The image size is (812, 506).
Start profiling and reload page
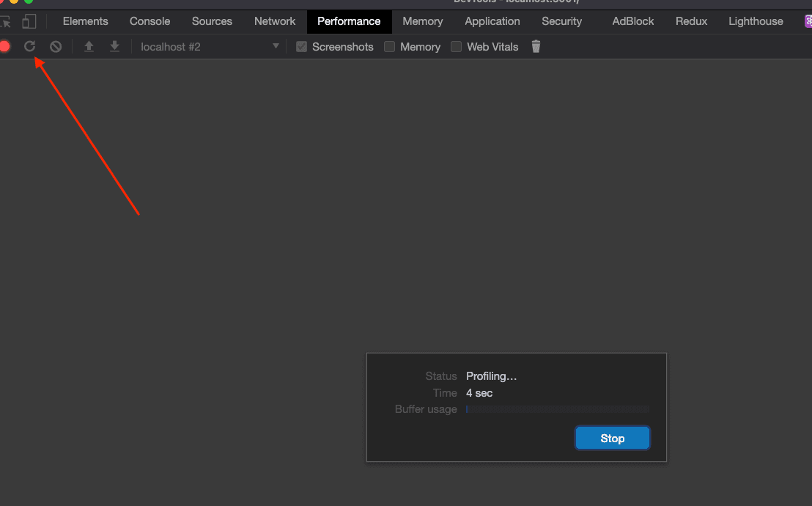(x=29, y=47)
